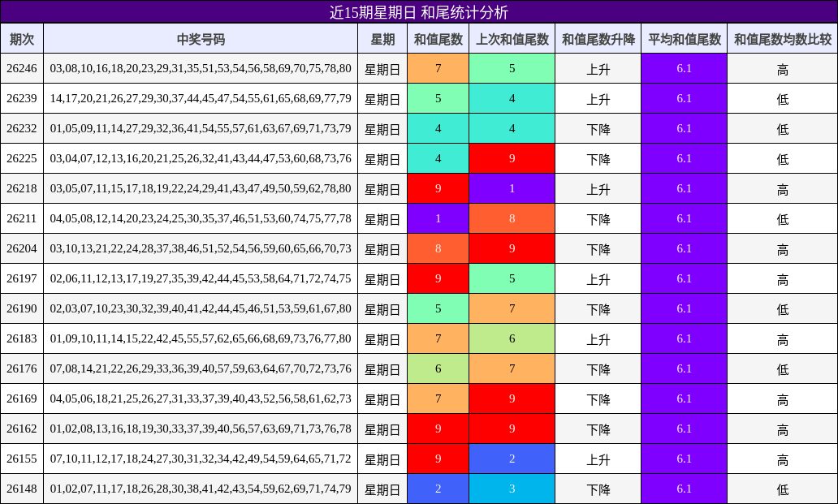The width and height of the screenshot is (838, 504).
Task: Select period number 26197
Action: click(22, 278)
